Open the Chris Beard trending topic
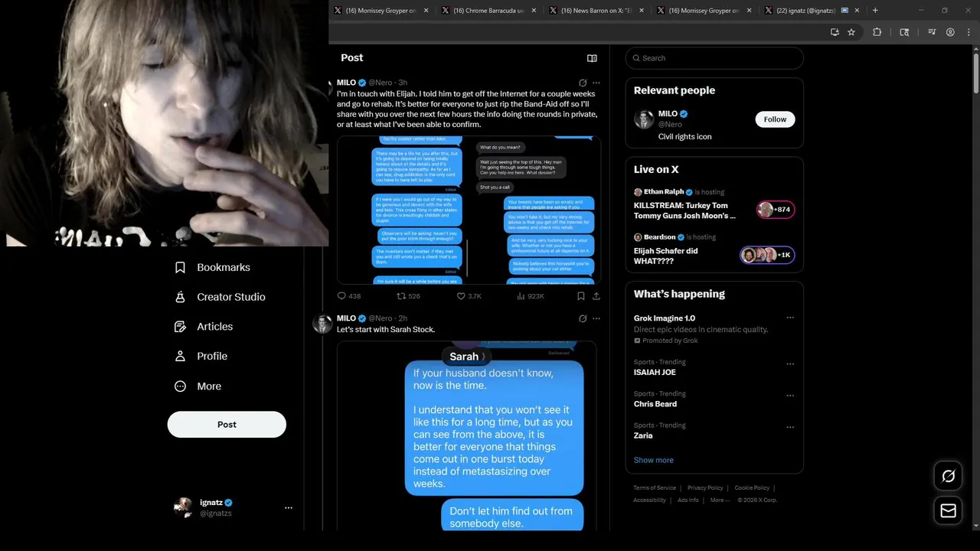Image resolution: width=980 pixels, height=551 pixels. coord(655,404)
